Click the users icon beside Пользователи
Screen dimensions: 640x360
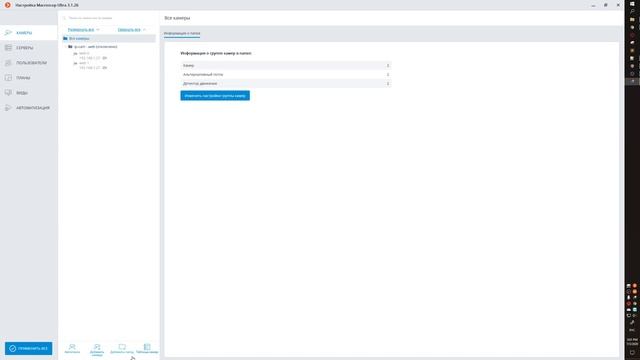(x=8, y=63)
